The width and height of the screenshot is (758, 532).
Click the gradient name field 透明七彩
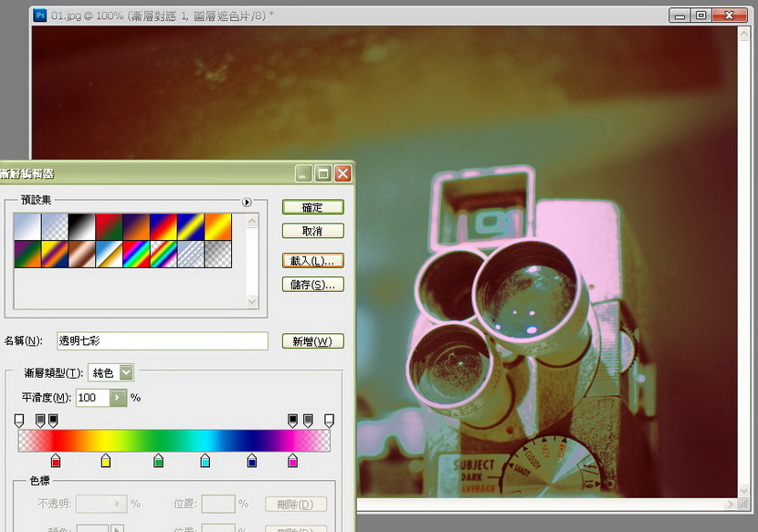pyautogui.click(x=162, y=341)
